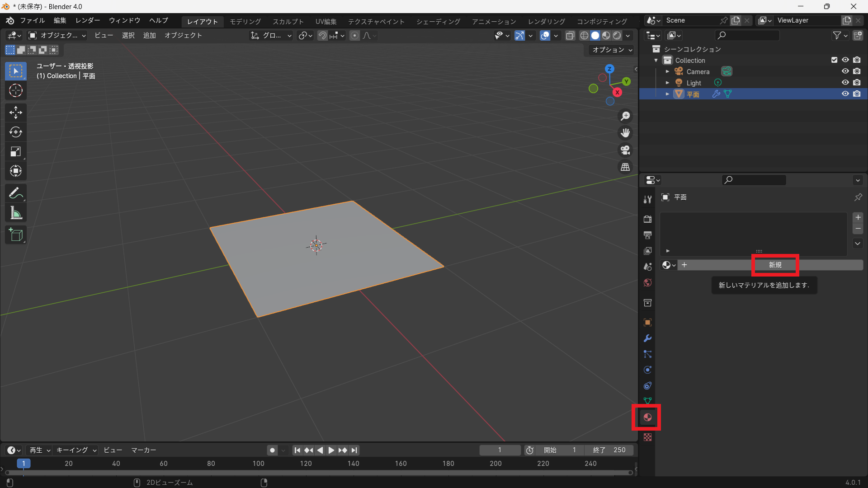
Task: Click 新規 to add new material
Action: coord(775,265)
